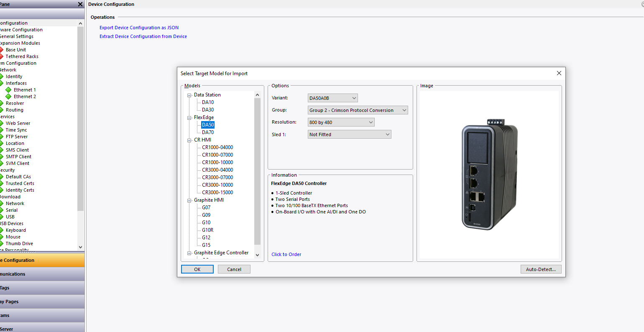The image size is (644, 332).
Task: Select Resolver in the navigation tree
Action: coord(15,103)
